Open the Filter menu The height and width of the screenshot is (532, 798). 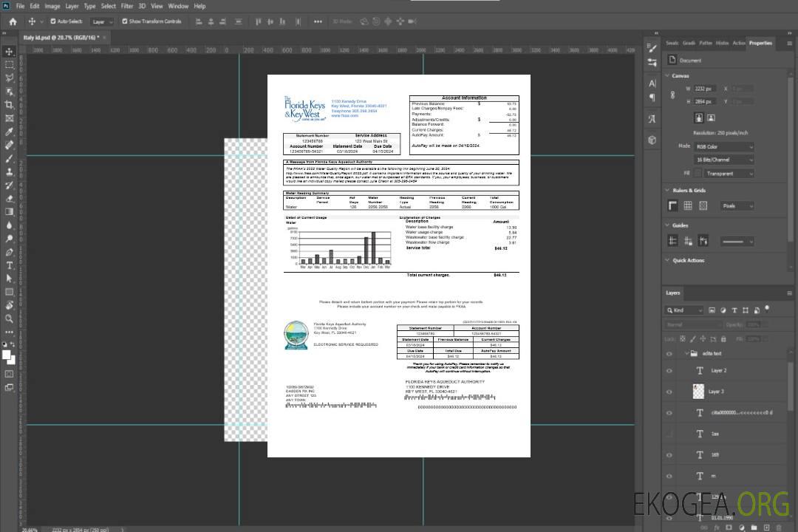point(127,6)
